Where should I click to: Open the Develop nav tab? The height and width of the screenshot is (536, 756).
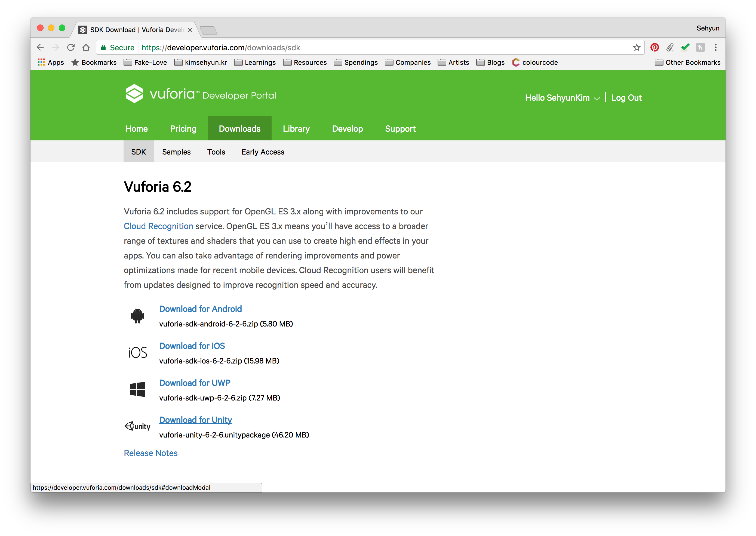(x=347, y=129)
